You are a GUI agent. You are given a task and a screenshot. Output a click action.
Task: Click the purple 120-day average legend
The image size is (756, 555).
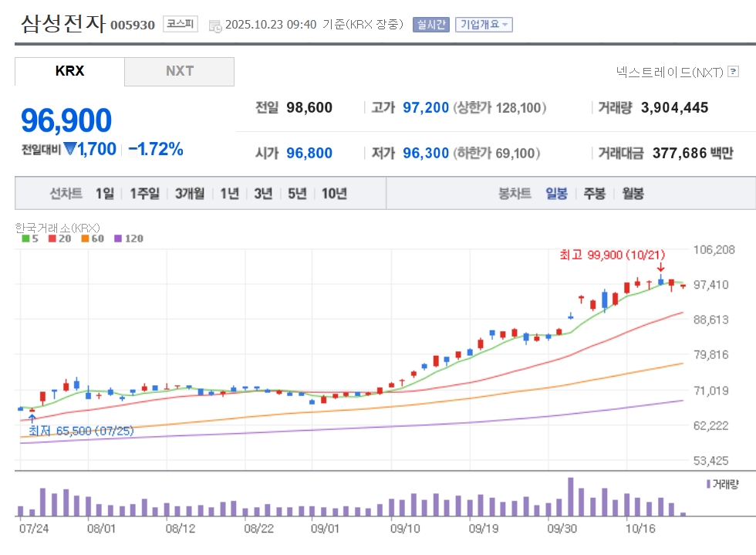tap(128, 239)
